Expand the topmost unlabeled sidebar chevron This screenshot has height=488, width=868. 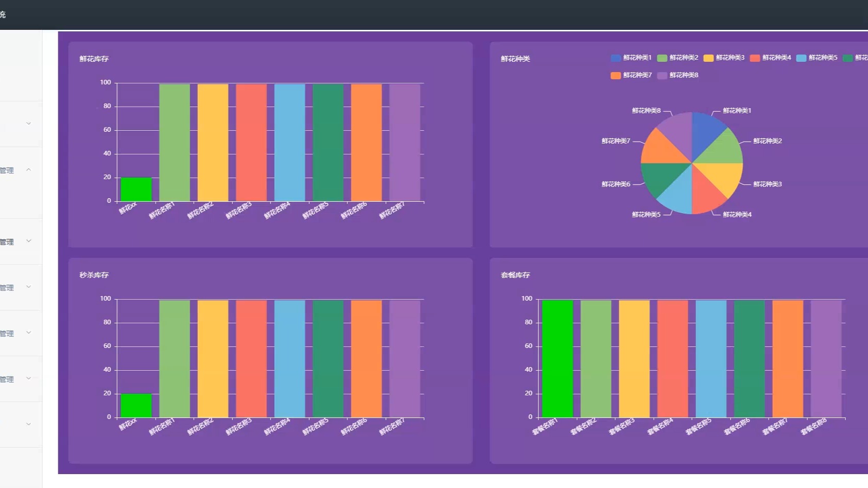29,124
